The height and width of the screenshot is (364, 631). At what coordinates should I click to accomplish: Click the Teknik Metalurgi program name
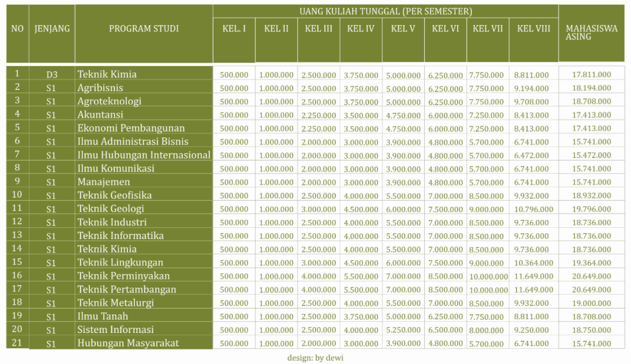(116, 303)
